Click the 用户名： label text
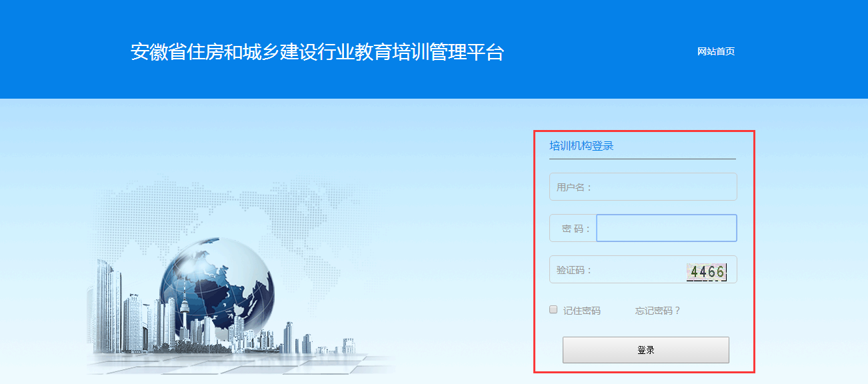Viewport: 868px width, 384px height. point(575,187)
